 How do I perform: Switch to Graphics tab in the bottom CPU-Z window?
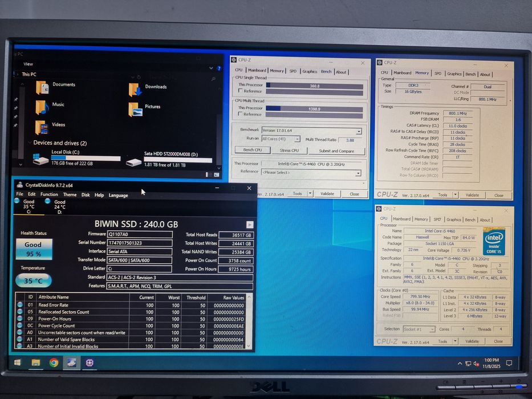tap(454, 220)
